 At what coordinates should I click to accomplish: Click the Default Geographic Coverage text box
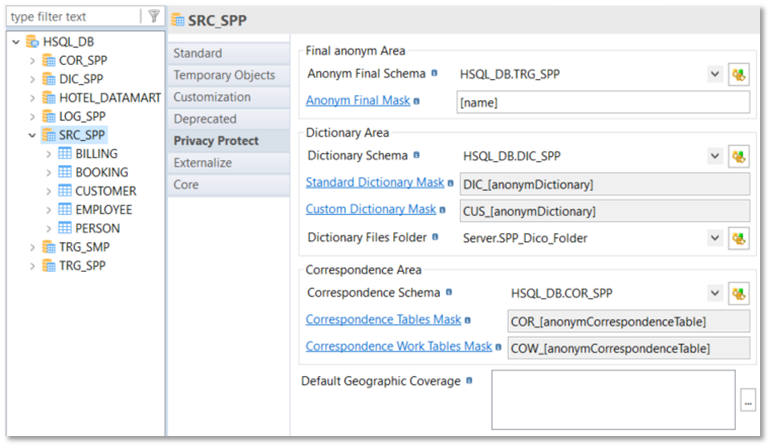tap(613, 400)
